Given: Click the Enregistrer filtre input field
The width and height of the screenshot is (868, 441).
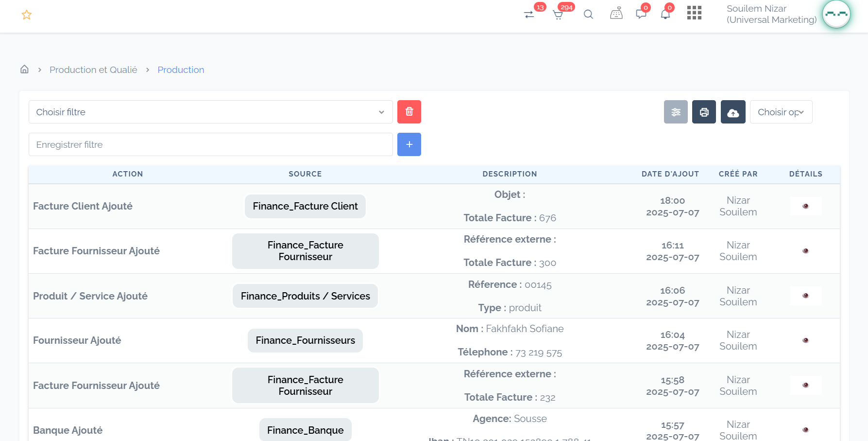Looking at the screenshot, I should [210, 145].
